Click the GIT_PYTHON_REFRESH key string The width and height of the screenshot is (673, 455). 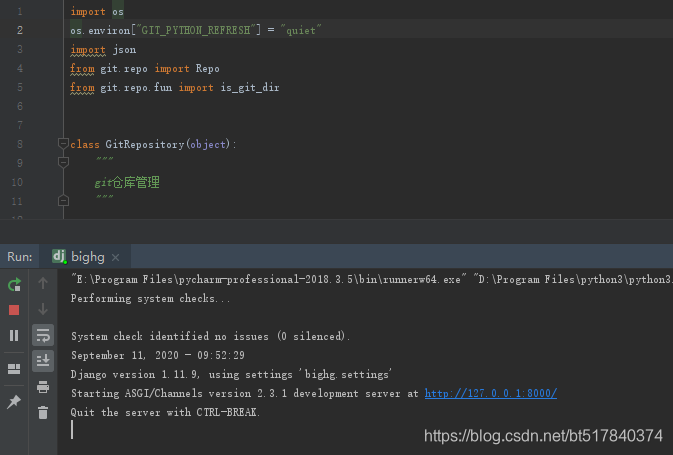[x=195, y=30]
